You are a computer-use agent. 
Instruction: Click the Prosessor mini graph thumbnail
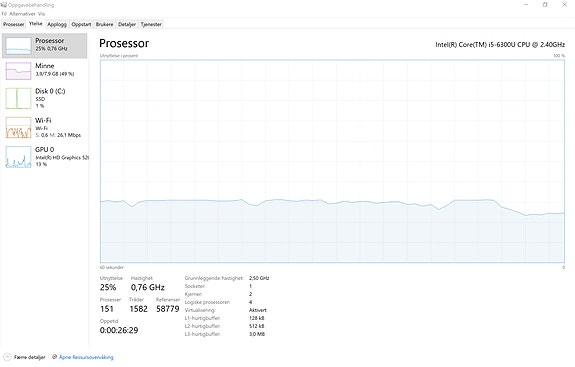coord(18,46)
